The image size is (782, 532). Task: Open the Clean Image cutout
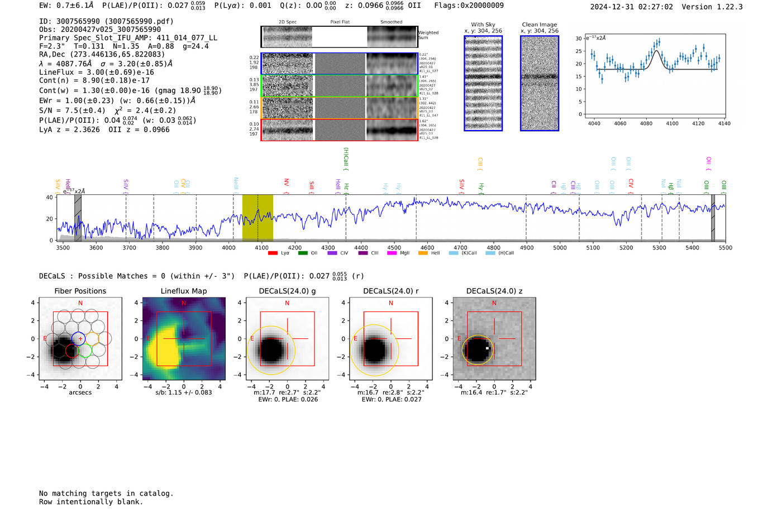point(540,83)
